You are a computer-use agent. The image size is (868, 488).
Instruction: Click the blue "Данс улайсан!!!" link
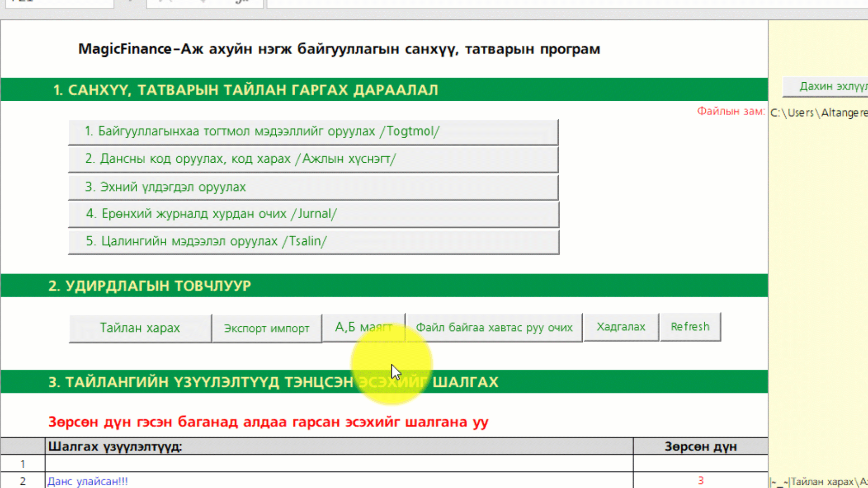(x=88, y=481)
